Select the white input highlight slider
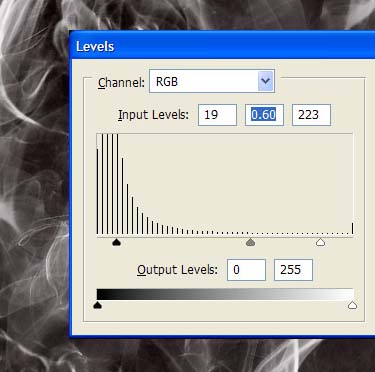Screen dimensions: 375x372 click(x=320, y=242)
